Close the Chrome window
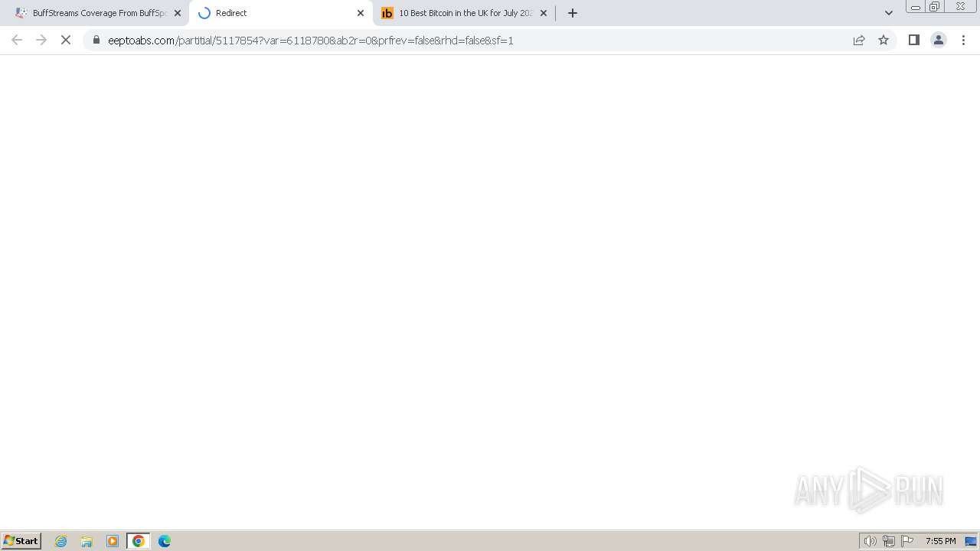 (x=960, y=7)
